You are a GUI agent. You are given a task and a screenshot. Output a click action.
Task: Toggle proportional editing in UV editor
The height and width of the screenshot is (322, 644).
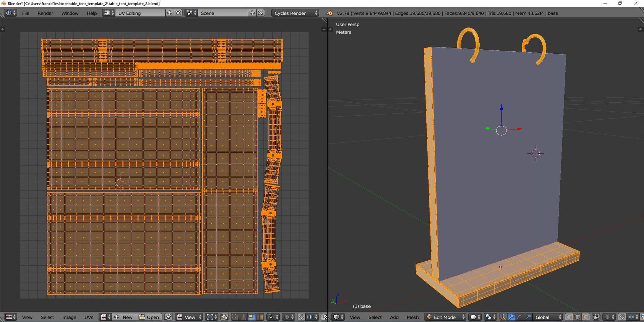click(x=288, y=317)
